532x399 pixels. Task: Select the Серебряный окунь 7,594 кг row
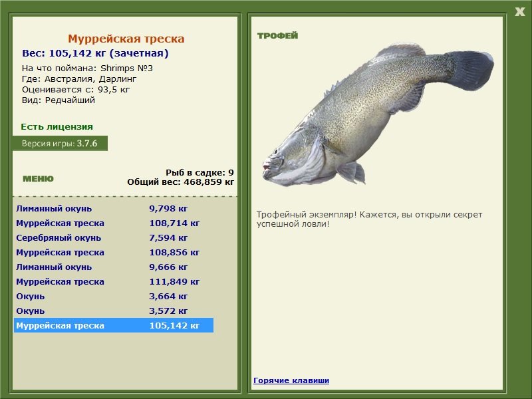(x=114, y=237)
